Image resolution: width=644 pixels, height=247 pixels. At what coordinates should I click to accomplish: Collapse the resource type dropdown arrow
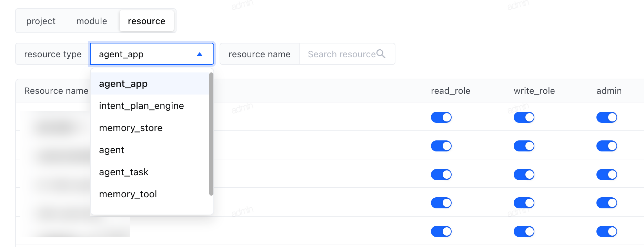point(199,54)
